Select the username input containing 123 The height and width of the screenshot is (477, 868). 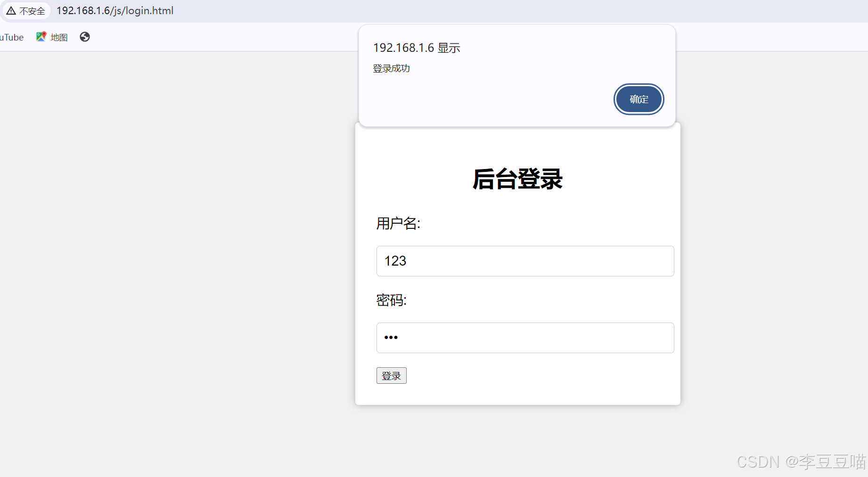point(524,261)
